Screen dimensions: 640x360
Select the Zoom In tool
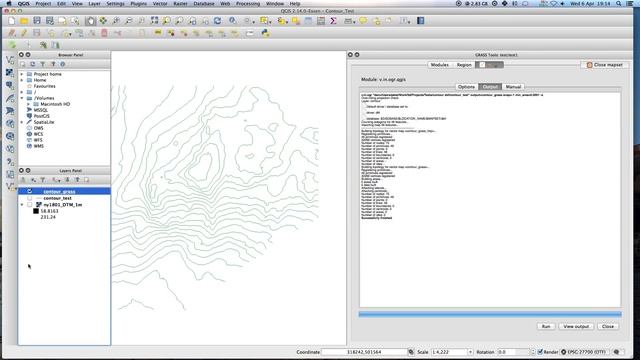point(116,21)
